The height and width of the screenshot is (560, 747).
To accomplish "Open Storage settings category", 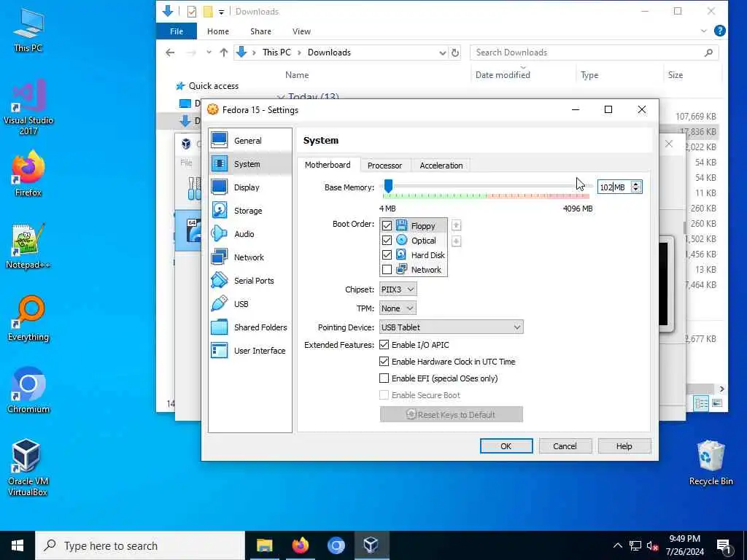I will coord(250,211).
